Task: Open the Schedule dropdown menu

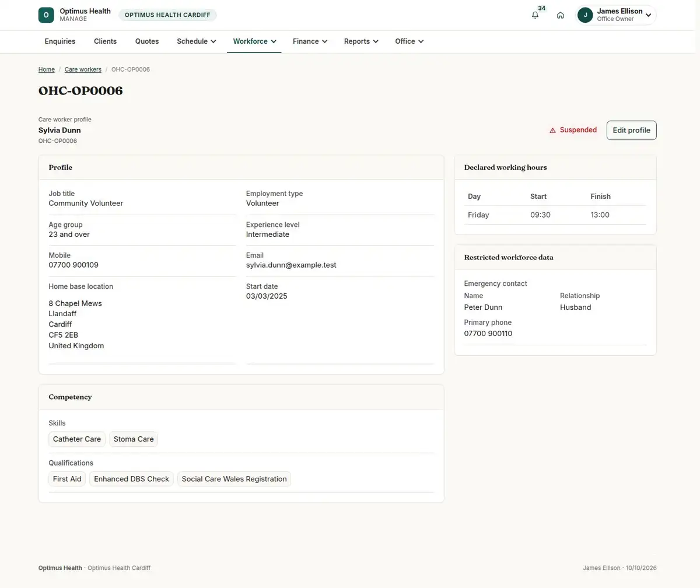Action: [197, 41]
